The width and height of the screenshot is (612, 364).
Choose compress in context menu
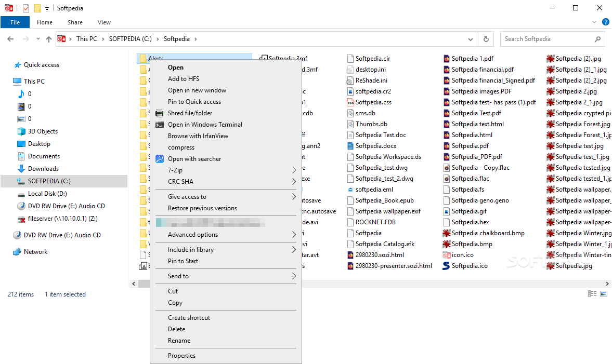181,147
